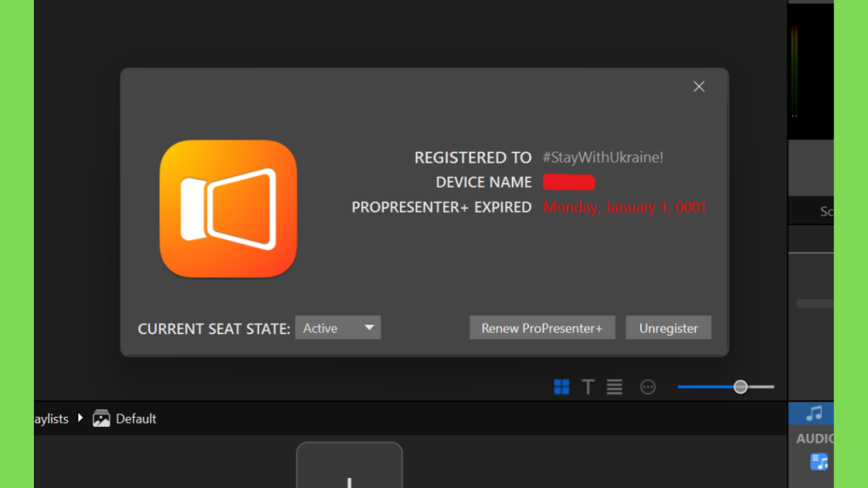Click the audio playlist icon

pos(819,462)
